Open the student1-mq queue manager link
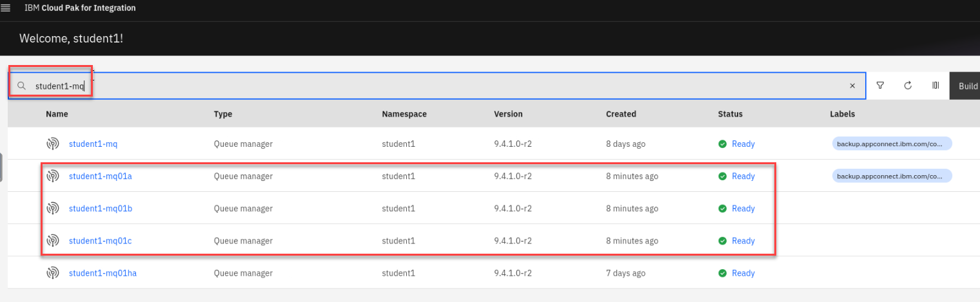 pos(93,144)
